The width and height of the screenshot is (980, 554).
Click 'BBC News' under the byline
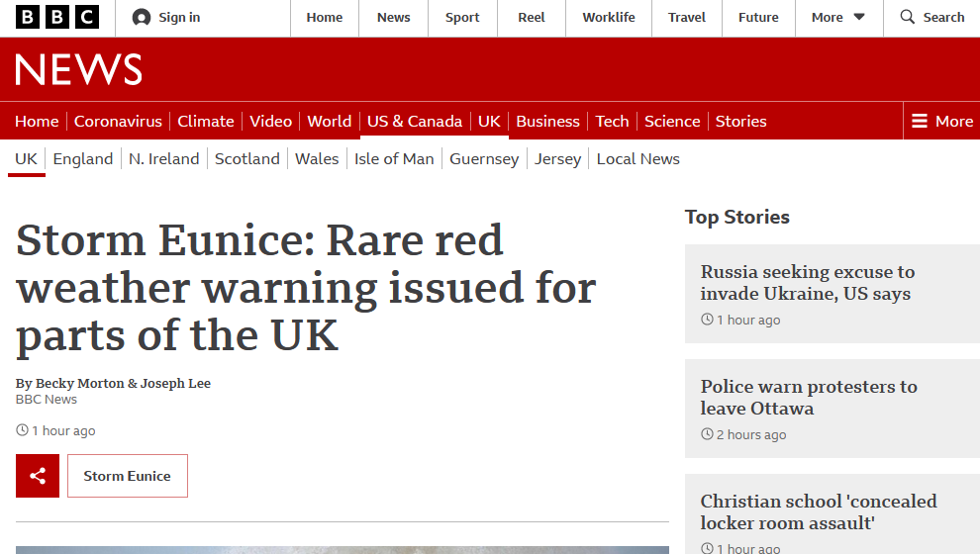coord(47,400)
